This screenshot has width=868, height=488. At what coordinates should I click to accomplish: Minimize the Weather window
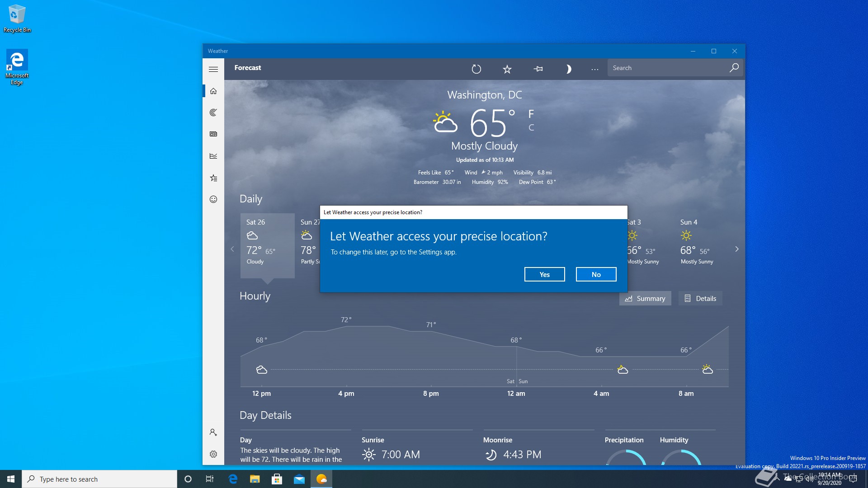(x=693, y=51)
